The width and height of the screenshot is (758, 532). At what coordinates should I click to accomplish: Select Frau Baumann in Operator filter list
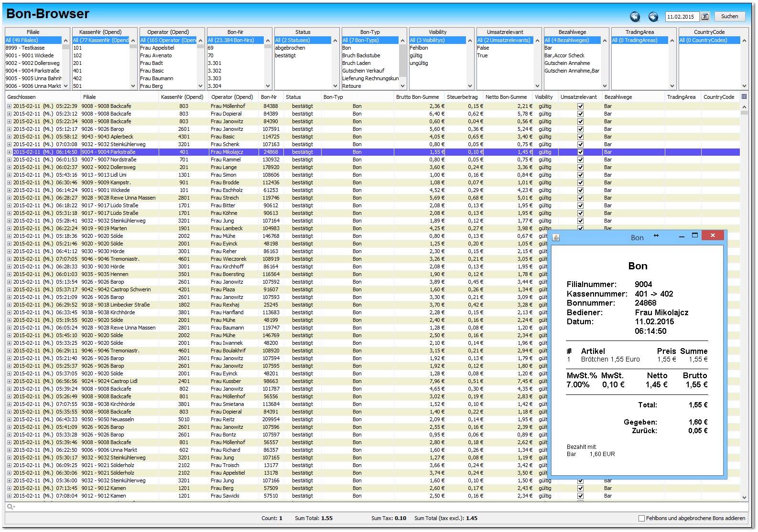pos(168,78)
